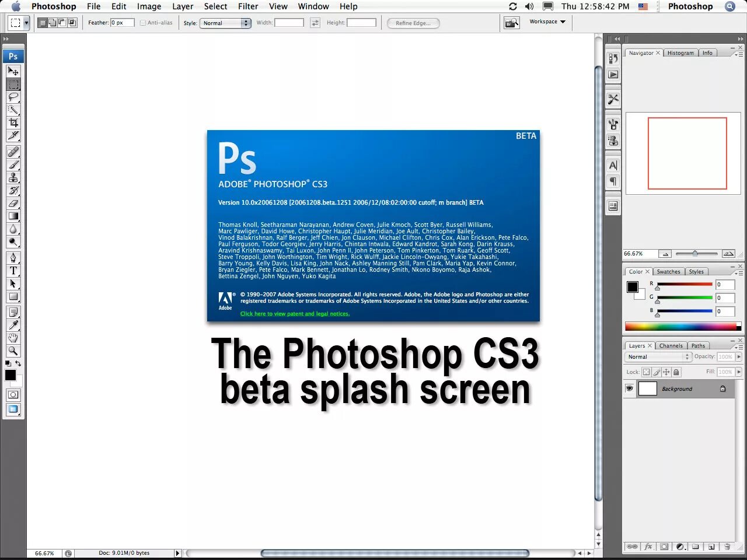This screenshot has height=560, width=747.
Task: Click the patent and legal notices link
Action: 295,314
